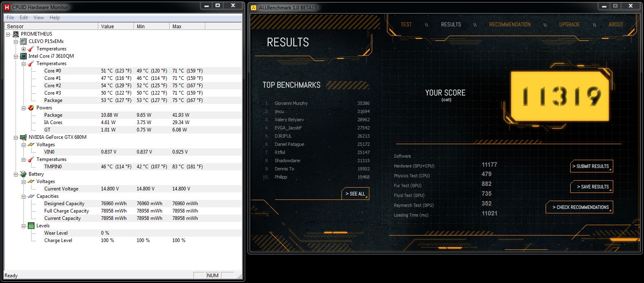Image resolution: width=644 pixels, height=283 pixels.
Task: Click the Max column header
Action: click(x=187, y=26)
